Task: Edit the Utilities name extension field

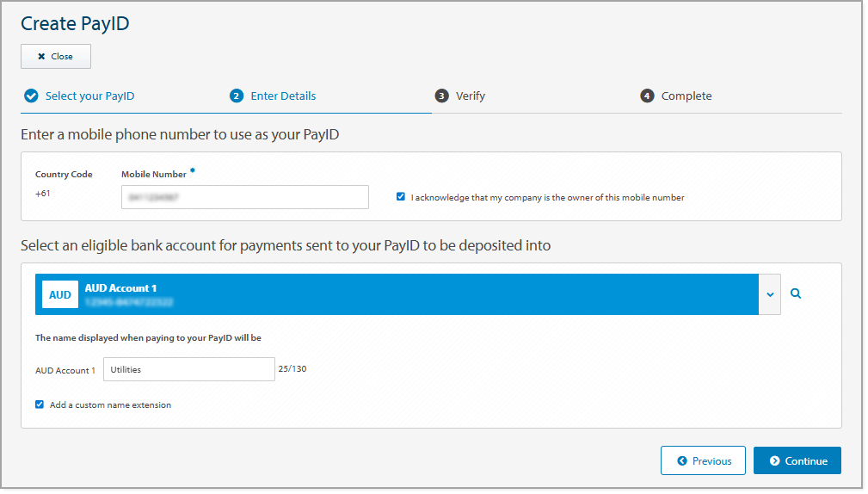Action: point(188,369)
